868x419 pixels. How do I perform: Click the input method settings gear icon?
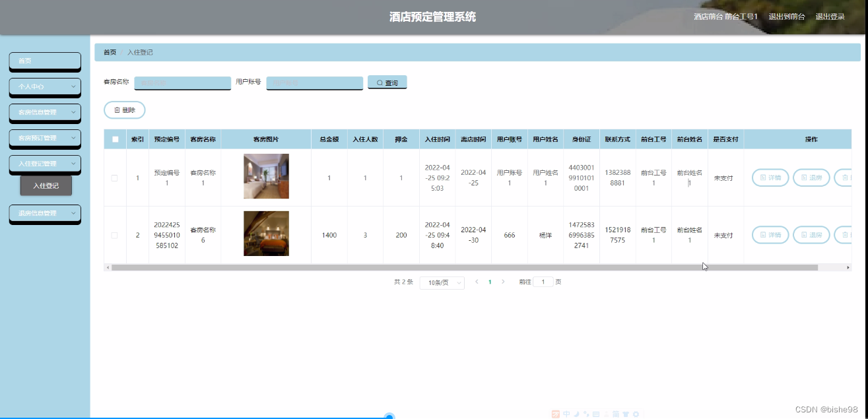(x=636, y=414)
